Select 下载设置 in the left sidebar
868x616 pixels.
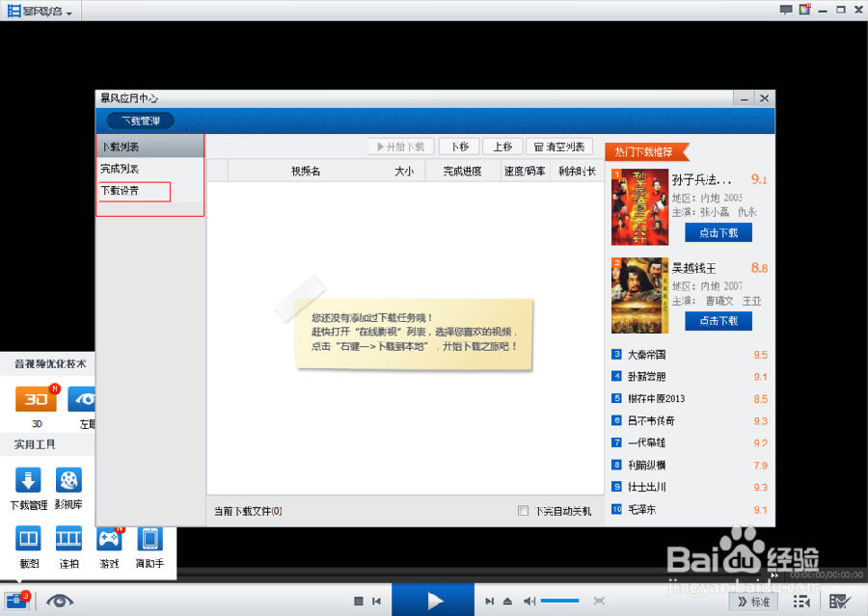[121, 191]
